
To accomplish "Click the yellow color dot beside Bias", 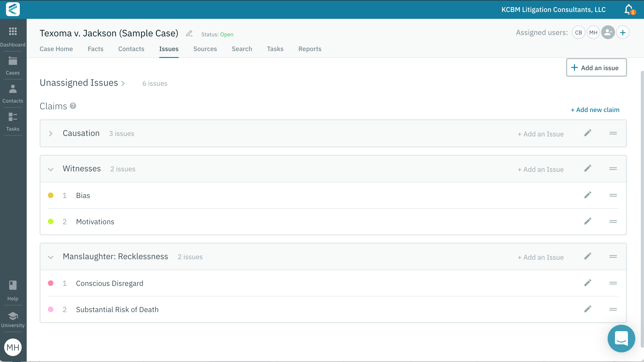I will click(51, 195).
